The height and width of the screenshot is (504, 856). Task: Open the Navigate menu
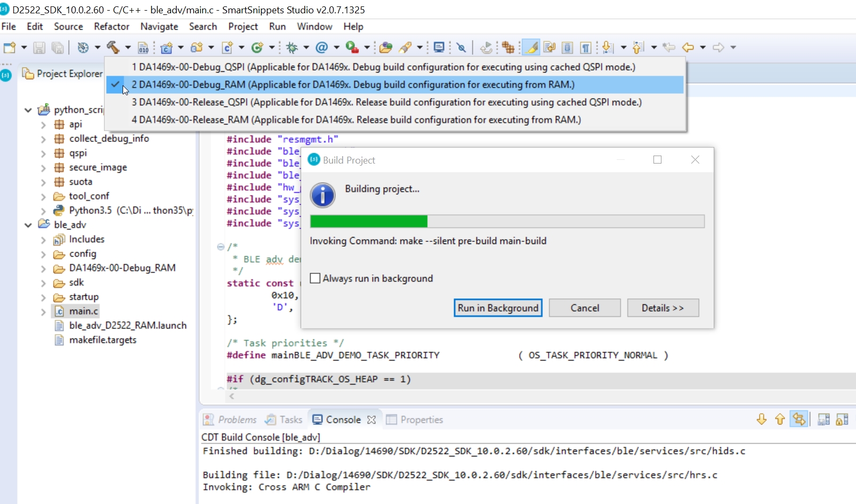[159, 27]
